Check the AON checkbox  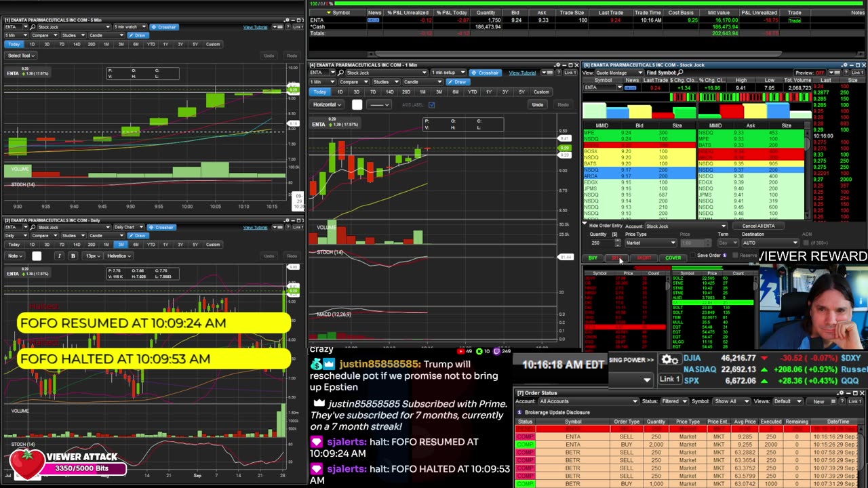tap(806, 243)
